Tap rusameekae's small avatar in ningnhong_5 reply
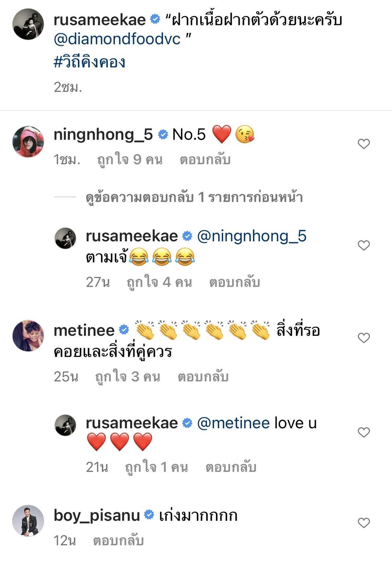392x563 pixels. (65, 238)
